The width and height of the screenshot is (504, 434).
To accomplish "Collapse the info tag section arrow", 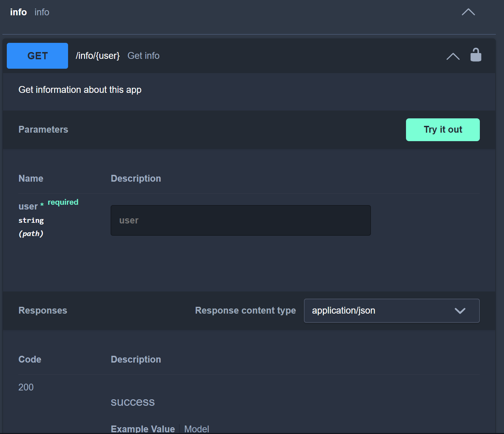I will tap(468, 12).
